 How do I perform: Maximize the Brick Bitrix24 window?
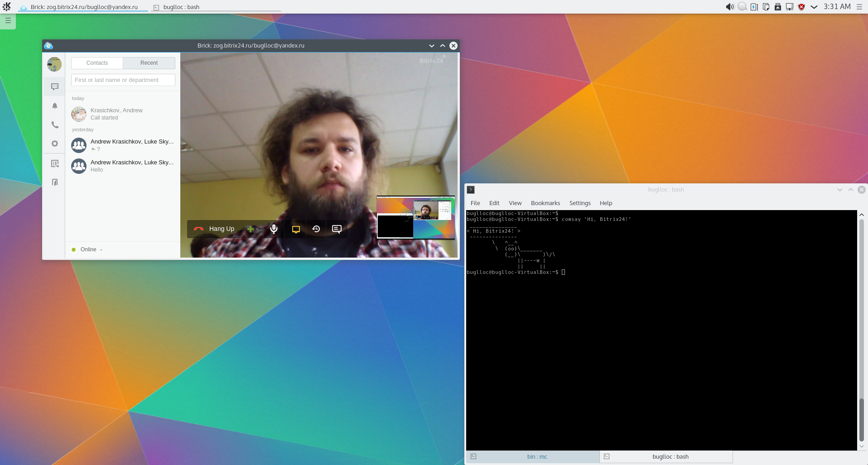pyautogui.click(x=443, y=46)
